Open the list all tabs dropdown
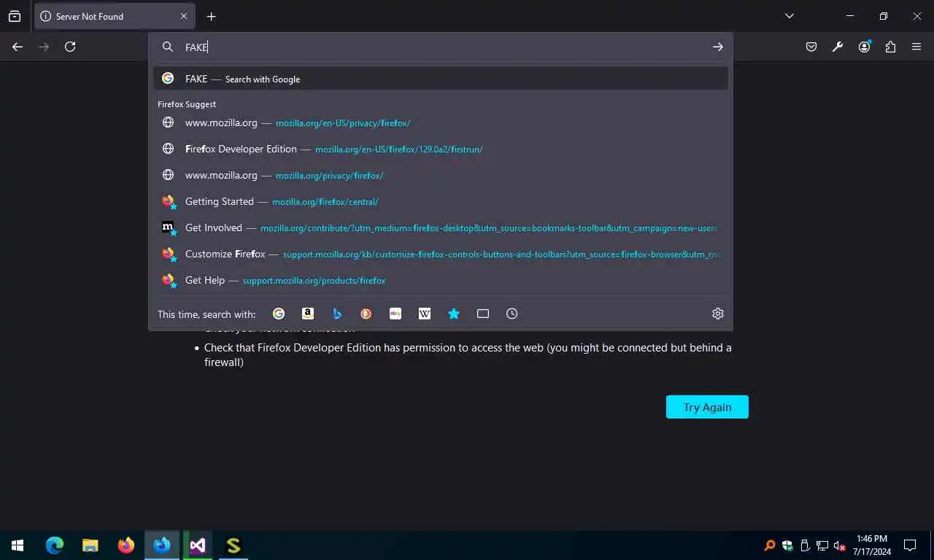 pos(789,16)
